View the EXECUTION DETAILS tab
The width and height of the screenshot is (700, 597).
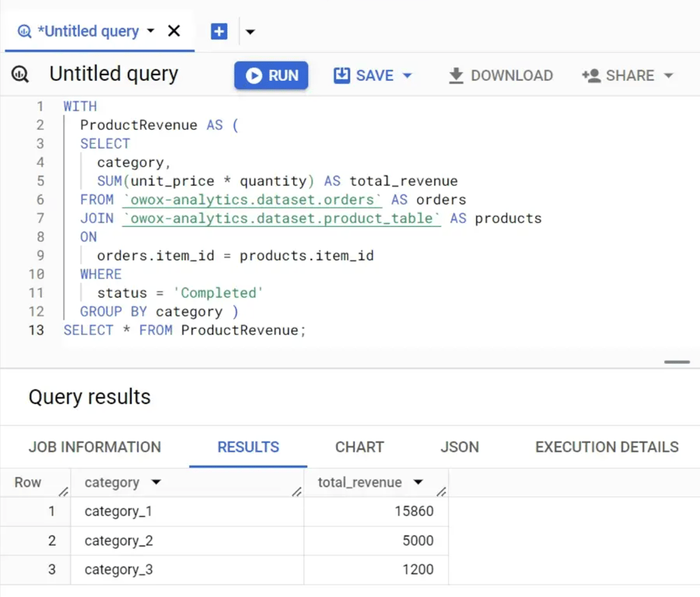607,447
